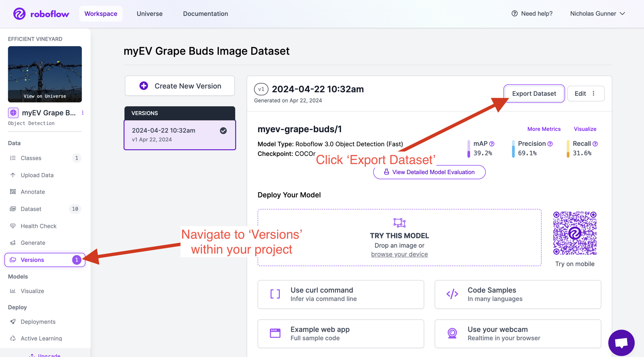Viewport: 644px width, 357px height.
Task: Click the Deployments rocket icon
Action: click(x=13, y=322)
